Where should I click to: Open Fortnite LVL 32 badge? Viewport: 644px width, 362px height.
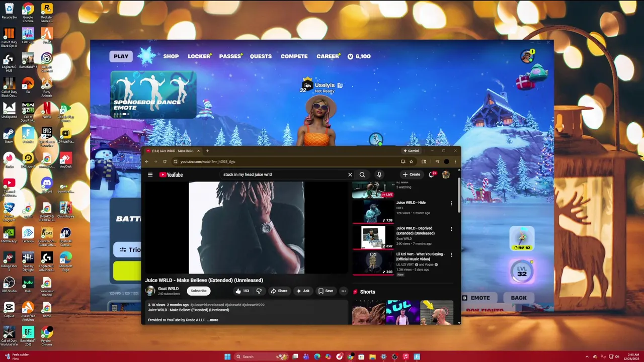coord(522,271)
